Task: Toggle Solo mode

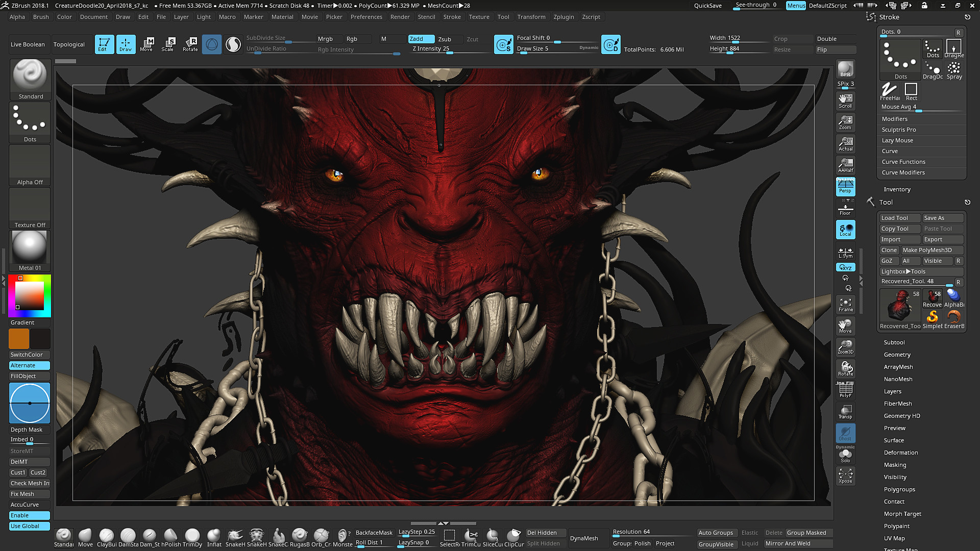Action: point(845,455)
